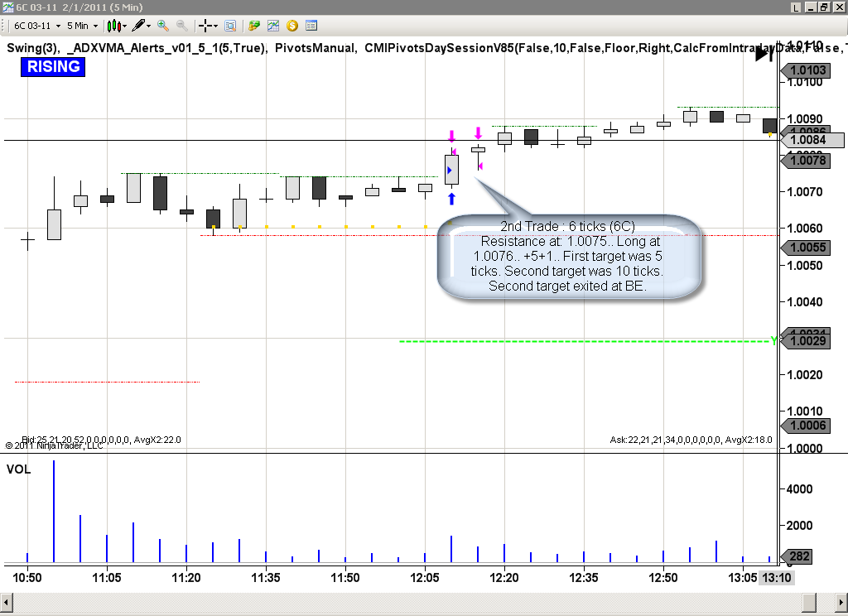This screenshot has height=616, width=848.
Task: Click the green dashed pivot line
Action: tap(585, 341)
